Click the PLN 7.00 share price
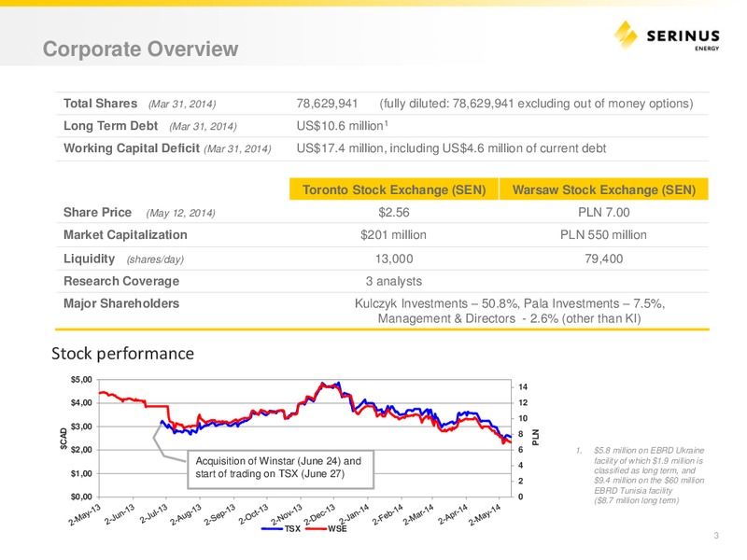This screenshot has width=747, height=560. pyautogui.click(x=604, y=213)
